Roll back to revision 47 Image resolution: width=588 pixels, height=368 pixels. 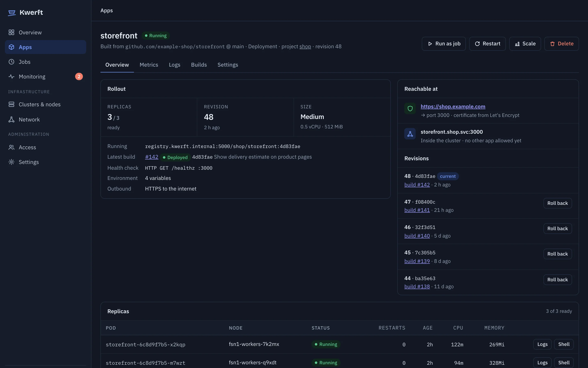[x=558, y=203]
